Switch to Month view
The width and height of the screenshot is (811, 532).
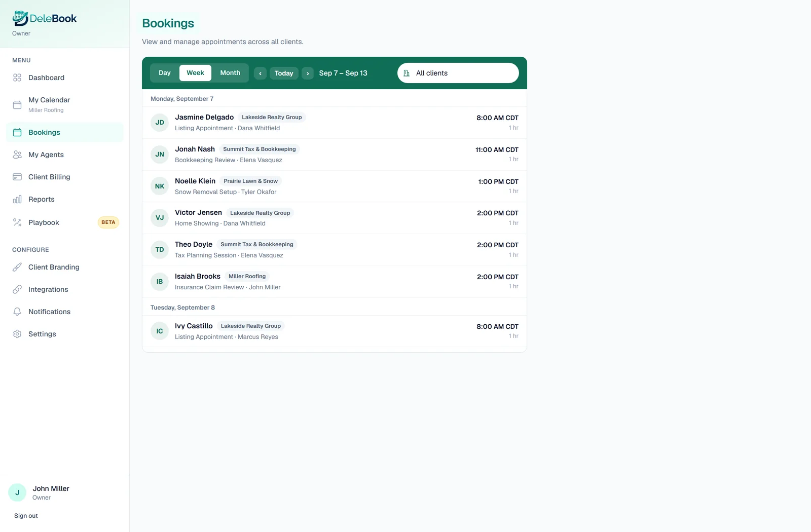coord(230,73)
